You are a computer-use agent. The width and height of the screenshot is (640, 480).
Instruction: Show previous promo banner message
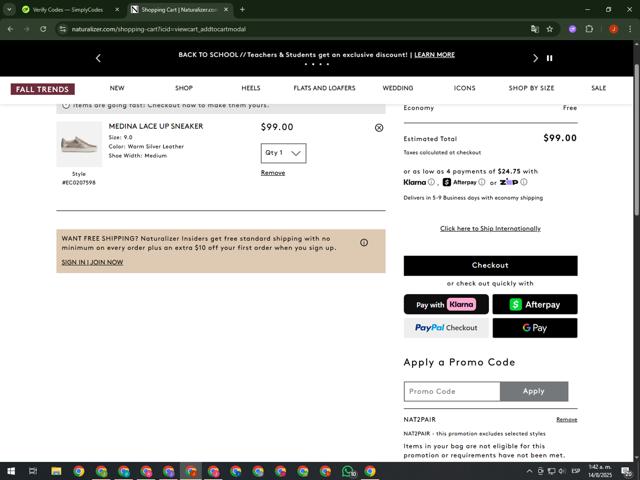click(98, 58)
